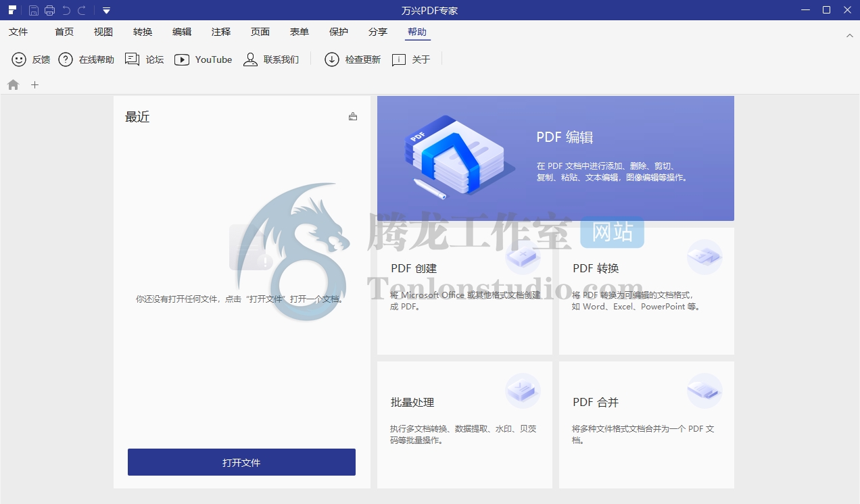The width and height of the screenshot is (860, 504).
Task: Click the YouTube button
Action: [x=203, y=59]
